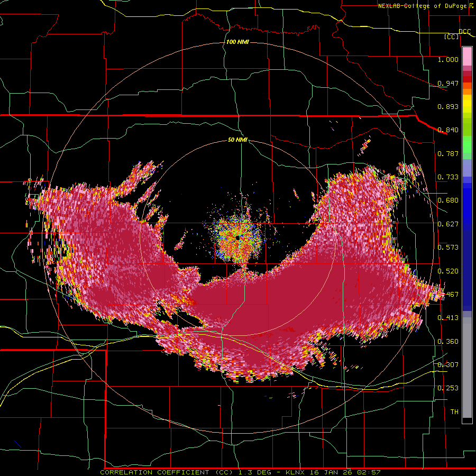This screenshot has height=476, width=476.
Task: Click the CORRELATION COEFFICIENT caption at bottom
Action: tap(154, 472)
